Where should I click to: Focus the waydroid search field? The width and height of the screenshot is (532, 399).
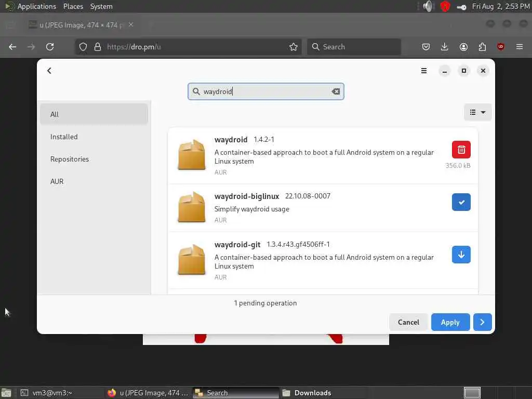(265, 91)
